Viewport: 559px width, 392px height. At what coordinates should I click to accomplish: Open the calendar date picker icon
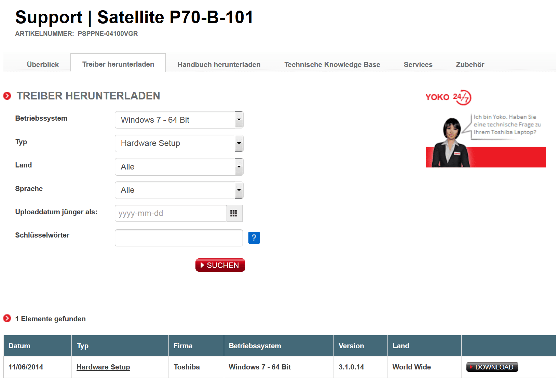click(234, 213)
